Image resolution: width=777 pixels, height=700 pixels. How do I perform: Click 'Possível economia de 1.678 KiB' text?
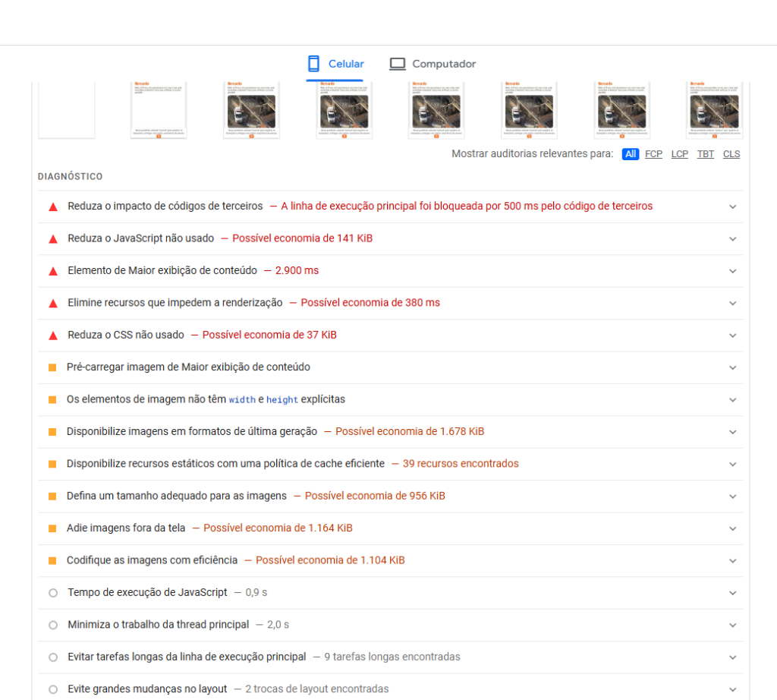coord(410,432)
